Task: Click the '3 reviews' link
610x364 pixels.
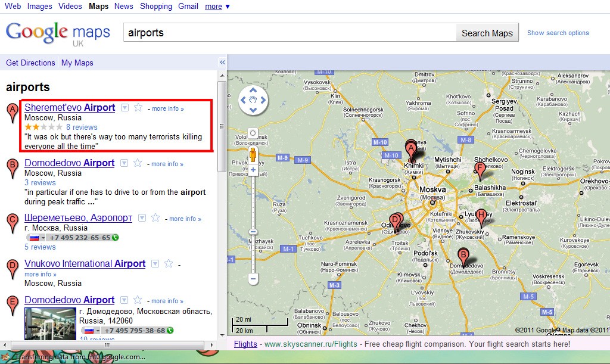Action: point(40,183)
